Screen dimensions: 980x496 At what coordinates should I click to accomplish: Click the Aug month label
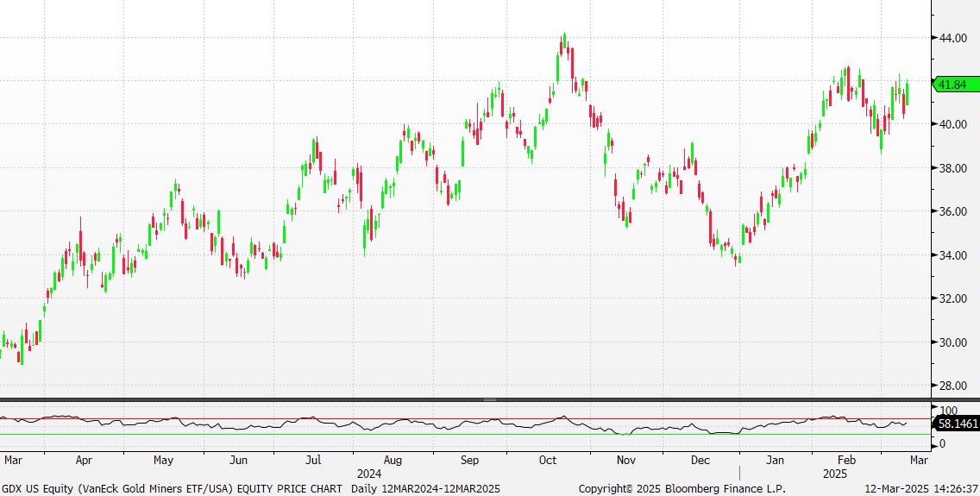[x=393, y=460]
